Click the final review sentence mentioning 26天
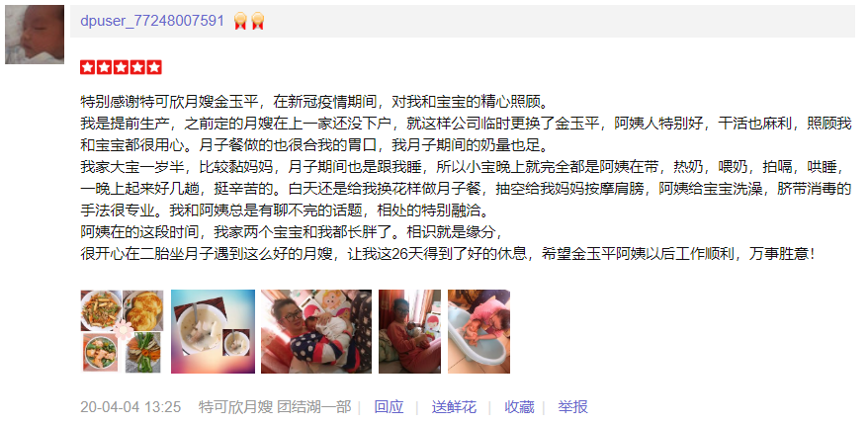Viewport: 868px width, 424px height. (448, 255)
